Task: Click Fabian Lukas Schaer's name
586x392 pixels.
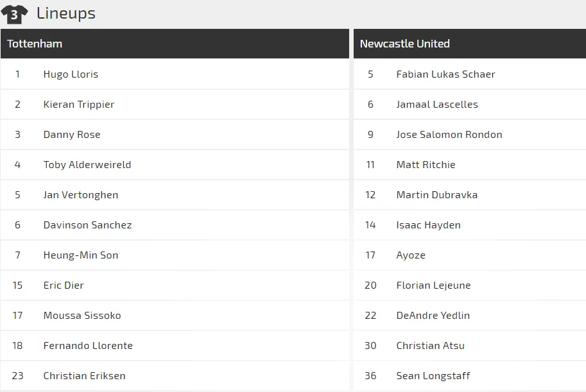Action: [445, 74]
